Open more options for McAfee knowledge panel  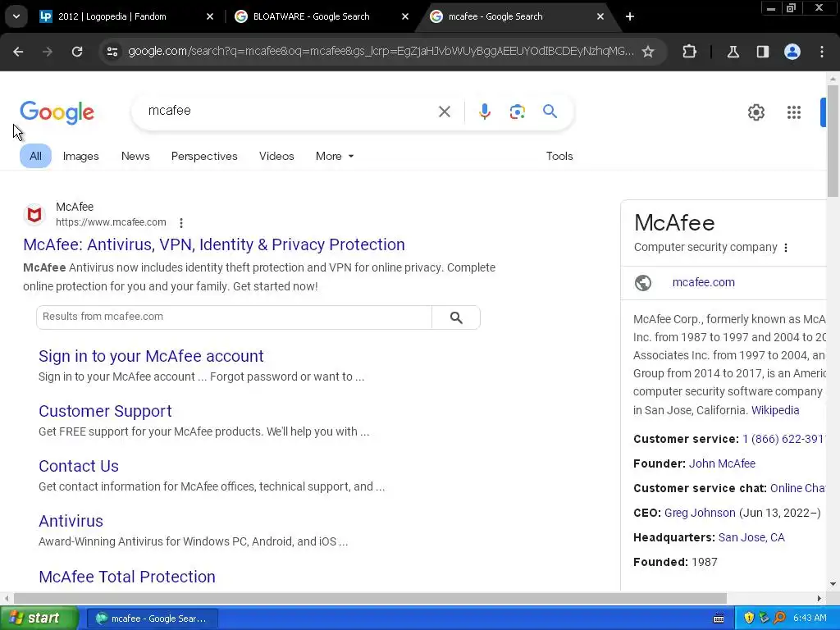tap(785, 247)
